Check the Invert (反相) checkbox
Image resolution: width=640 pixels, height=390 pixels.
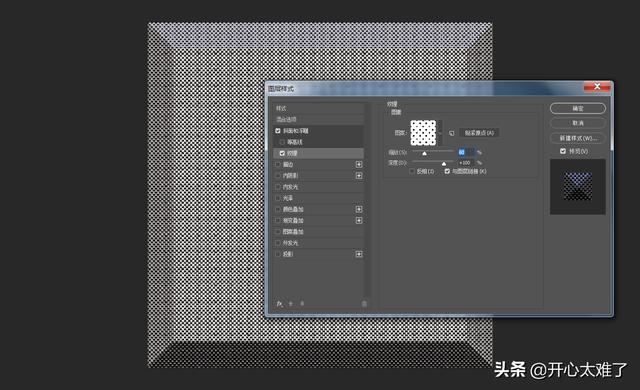tap(412, 171)
